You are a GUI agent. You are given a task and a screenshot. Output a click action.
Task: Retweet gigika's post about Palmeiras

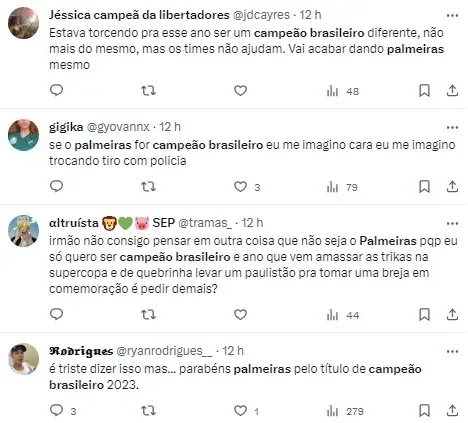[x=148, y=187]
